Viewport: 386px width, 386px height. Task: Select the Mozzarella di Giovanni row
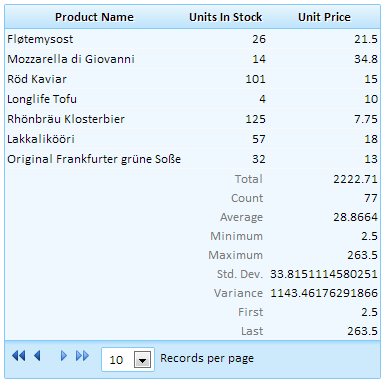coord(192,59)
